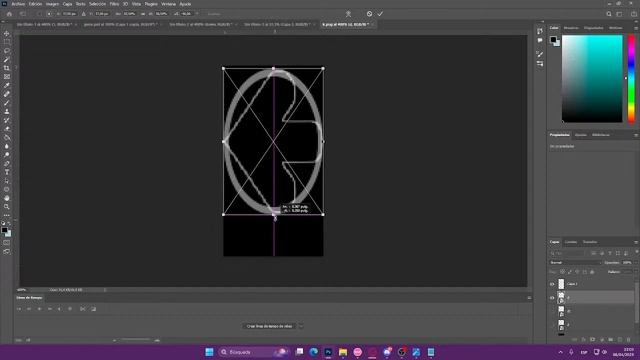Select the Move tool
640x360 pixels.
(x=7, y=33)
